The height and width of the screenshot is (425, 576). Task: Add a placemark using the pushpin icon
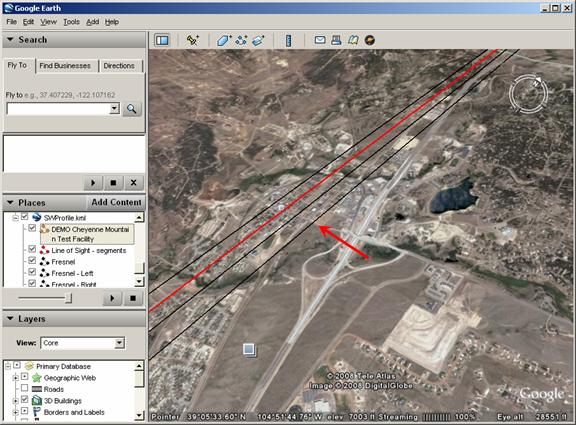point(192,40)
